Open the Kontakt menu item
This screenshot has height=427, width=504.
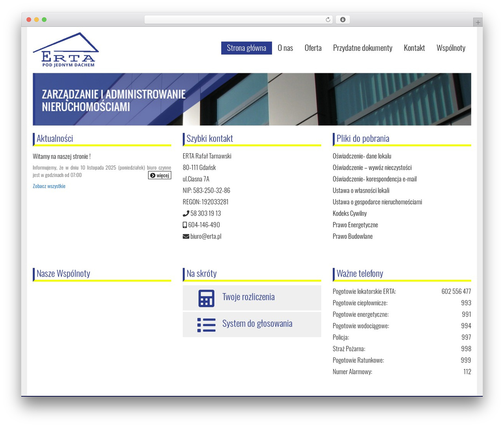point(414,48)
